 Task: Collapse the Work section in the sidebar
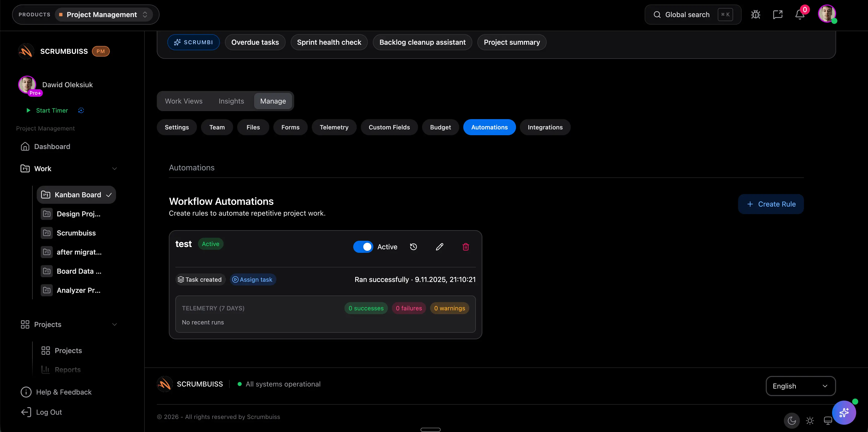[115, 168]
